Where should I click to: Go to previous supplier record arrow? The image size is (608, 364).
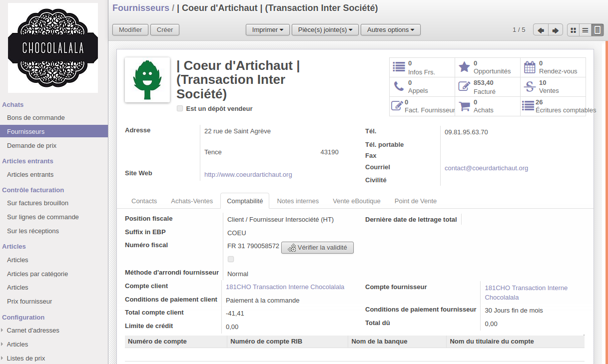(x=541, y=30)
